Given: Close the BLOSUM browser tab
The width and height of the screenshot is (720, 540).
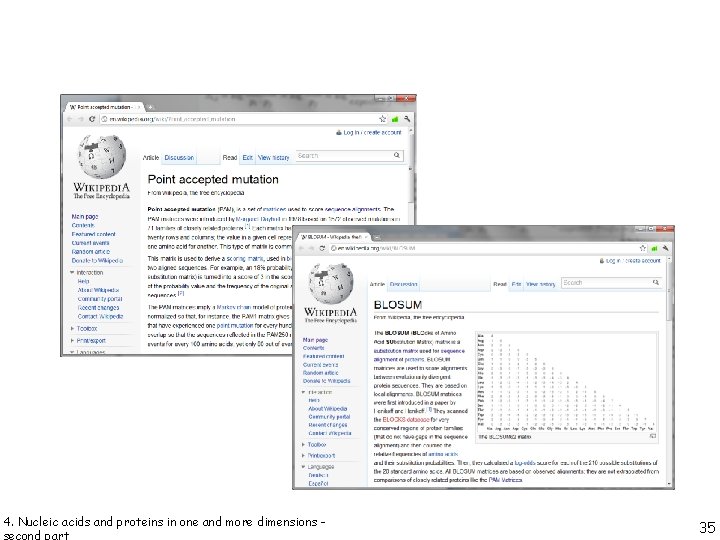Looking at the screenshot, I should click(x=366, y=237).
